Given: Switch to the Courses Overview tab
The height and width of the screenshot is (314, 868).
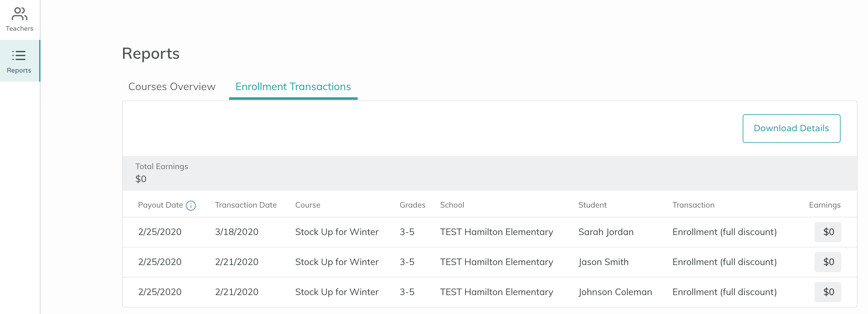Looking at the screenshot, I should click(172, 86).
